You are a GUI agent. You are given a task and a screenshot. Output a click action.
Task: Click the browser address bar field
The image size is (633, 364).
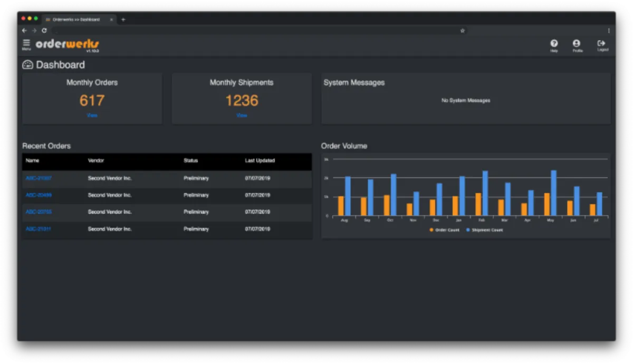point(253,31)
